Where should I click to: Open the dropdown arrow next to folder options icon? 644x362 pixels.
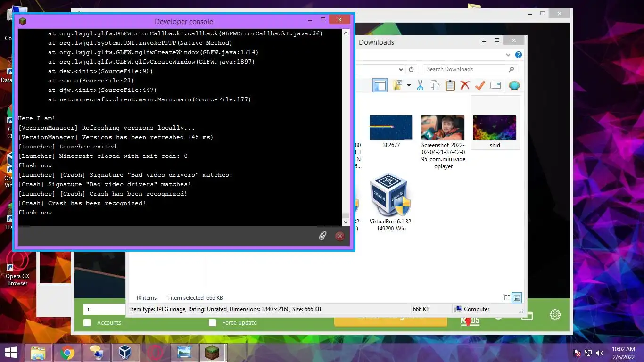click(x=409, y=85)
